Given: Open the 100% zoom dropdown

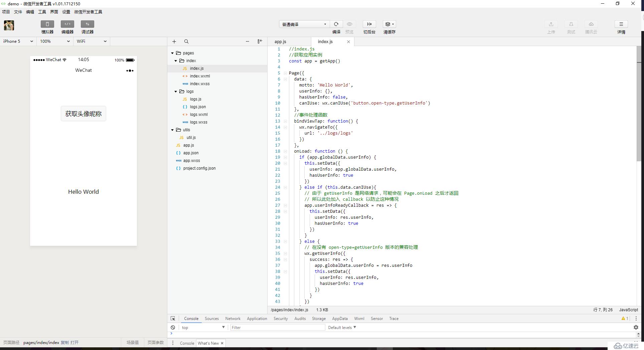Looking at the screenshot, I should (55, 41).
